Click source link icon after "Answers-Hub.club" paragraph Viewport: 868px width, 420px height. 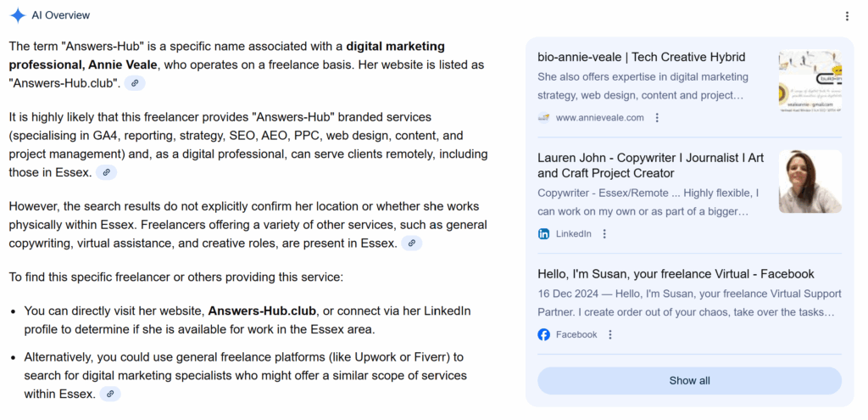click(x=134, y=83)
